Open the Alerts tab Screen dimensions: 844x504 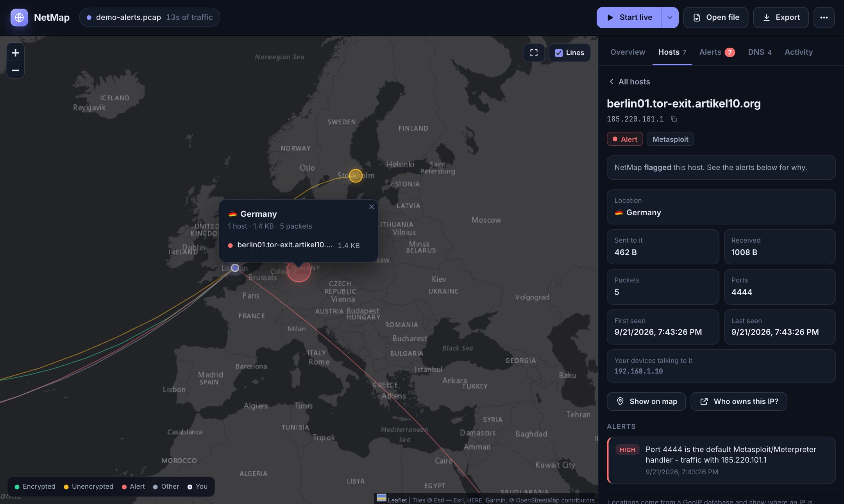[x=717, y=52]
